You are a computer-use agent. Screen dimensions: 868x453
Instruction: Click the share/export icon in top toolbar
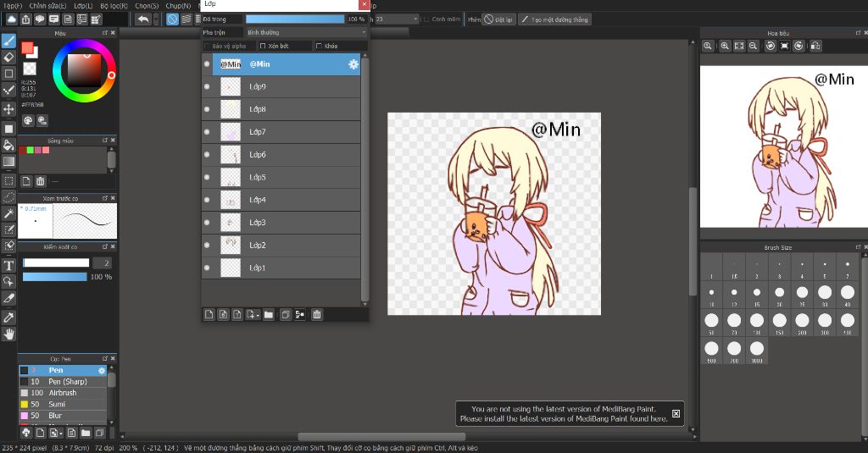[x=26, y=19]
